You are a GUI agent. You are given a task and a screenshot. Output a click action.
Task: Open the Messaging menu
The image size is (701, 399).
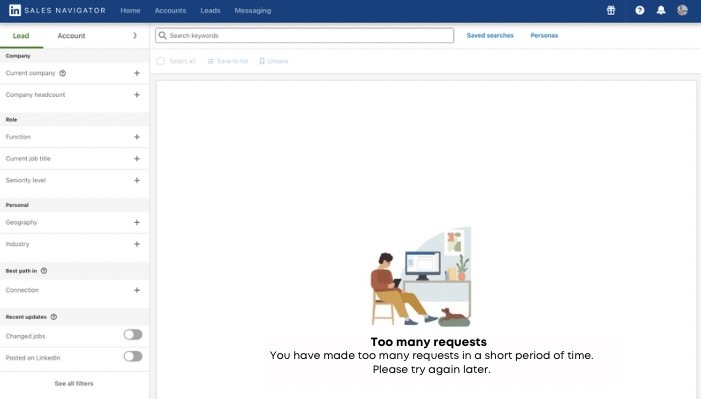click(x=253, y=10)
